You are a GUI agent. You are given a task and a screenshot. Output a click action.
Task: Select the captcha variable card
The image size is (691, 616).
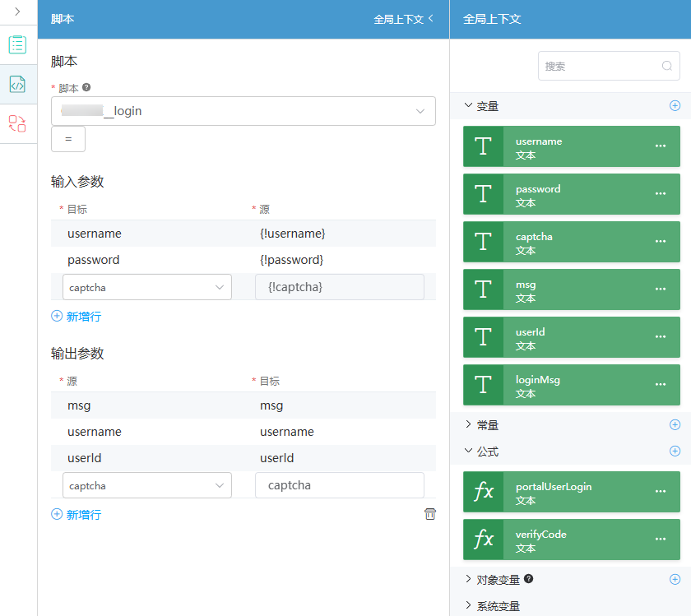572,242
